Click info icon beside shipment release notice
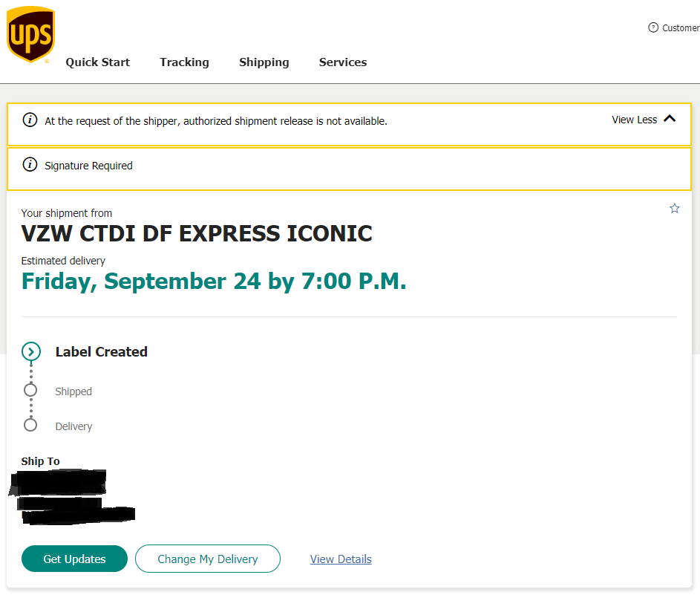The height and width of the screenshot is (595, 700). pyautogui.click(x=30, y=120)
